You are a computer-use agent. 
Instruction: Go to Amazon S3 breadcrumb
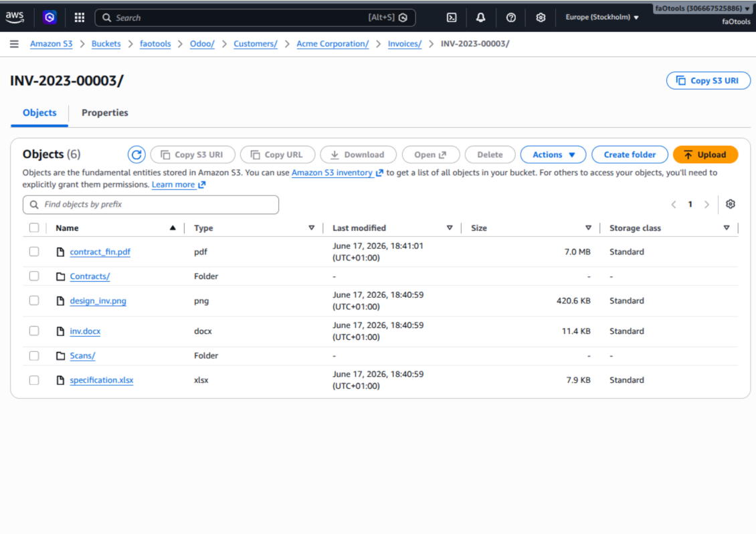[51, 44]
